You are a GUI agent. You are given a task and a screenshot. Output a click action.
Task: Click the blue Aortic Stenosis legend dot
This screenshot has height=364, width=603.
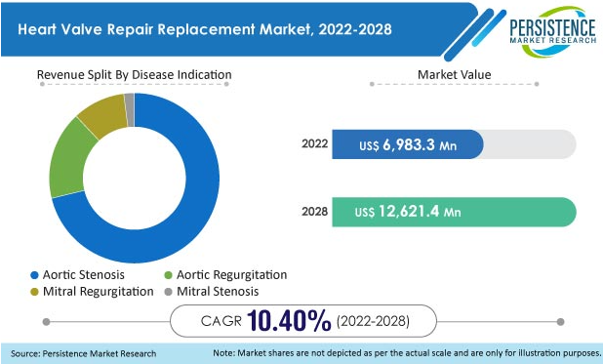pyautogui.click(x=34, y=275)
